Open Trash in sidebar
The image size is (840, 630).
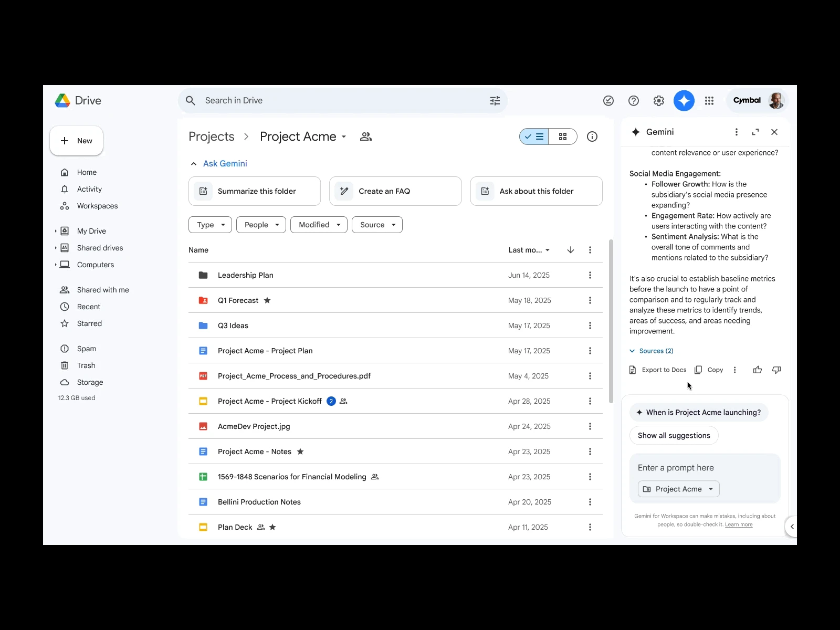point(86,365)
